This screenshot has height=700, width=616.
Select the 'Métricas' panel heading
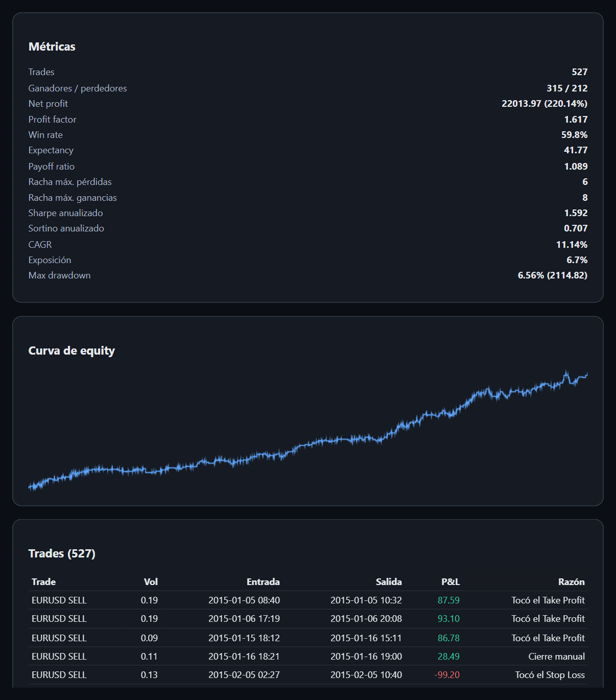[52, 46]
